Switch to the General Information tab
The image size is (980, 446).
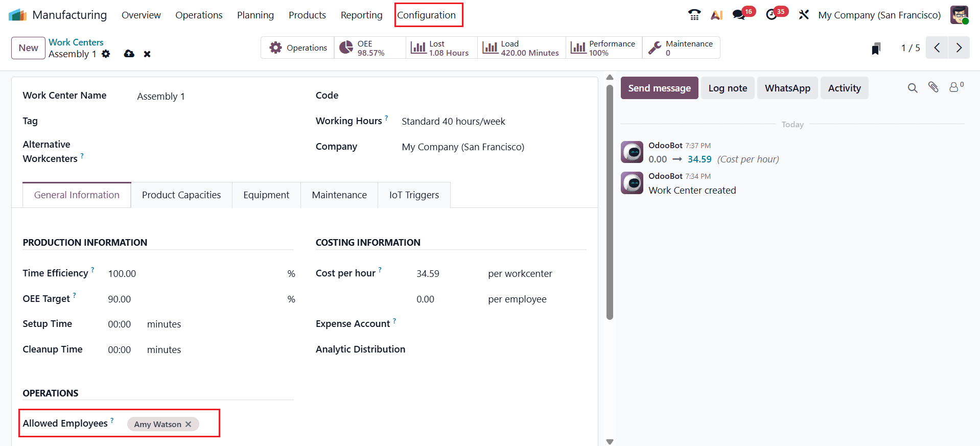[x=77, y=195]
